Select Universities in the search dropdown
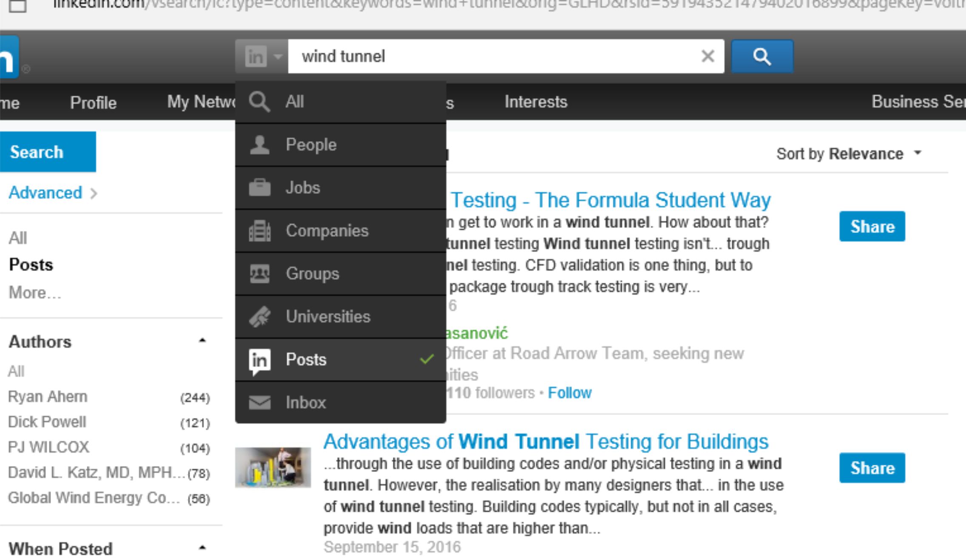 click(x=341, y=317)
